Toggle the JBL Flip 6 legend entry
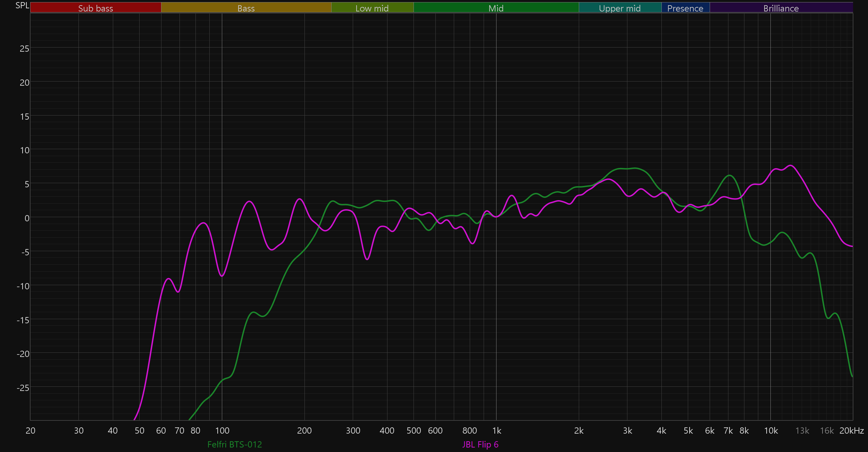The height and width of the screenshot is (452, 868). pos(480,444)
